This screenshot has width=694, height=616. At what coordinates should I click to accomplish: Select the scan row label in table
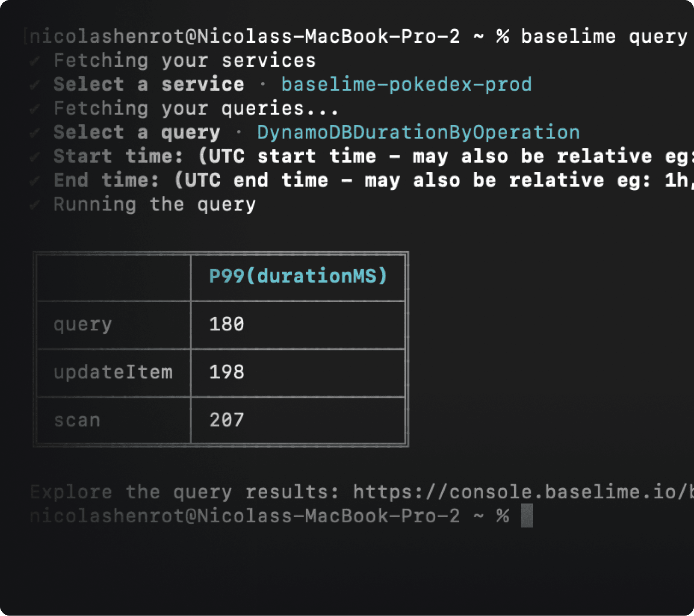pos(77,420)
